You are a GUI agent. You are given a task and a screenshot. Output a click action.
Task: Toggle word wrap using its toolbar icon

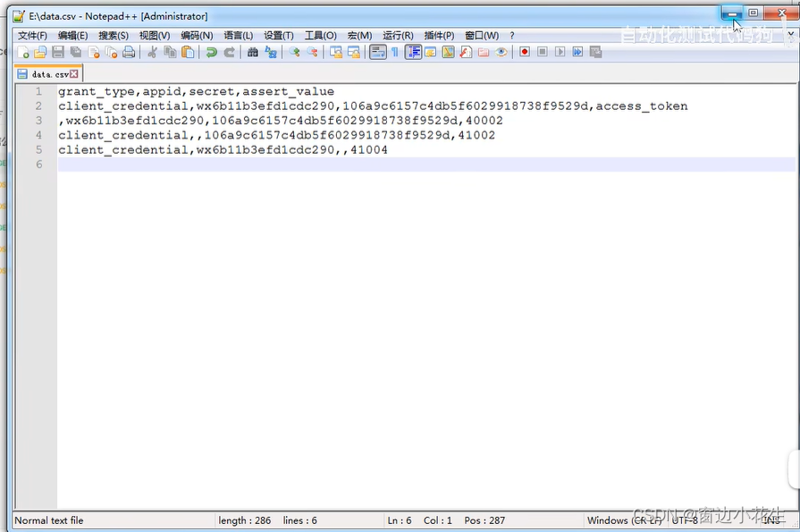point(378,52)
